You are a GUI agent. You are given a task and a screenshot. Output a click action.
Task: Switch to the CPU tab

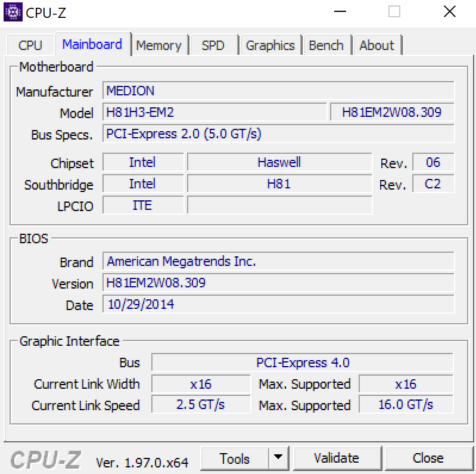(x=30, y=45)
